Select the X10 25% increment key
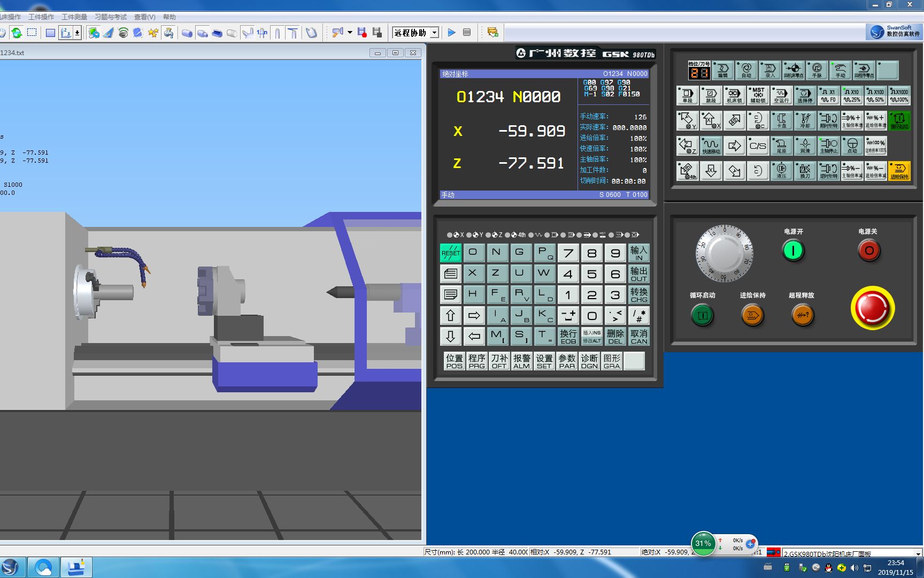The image size is (924, 578). coord(852,95)
